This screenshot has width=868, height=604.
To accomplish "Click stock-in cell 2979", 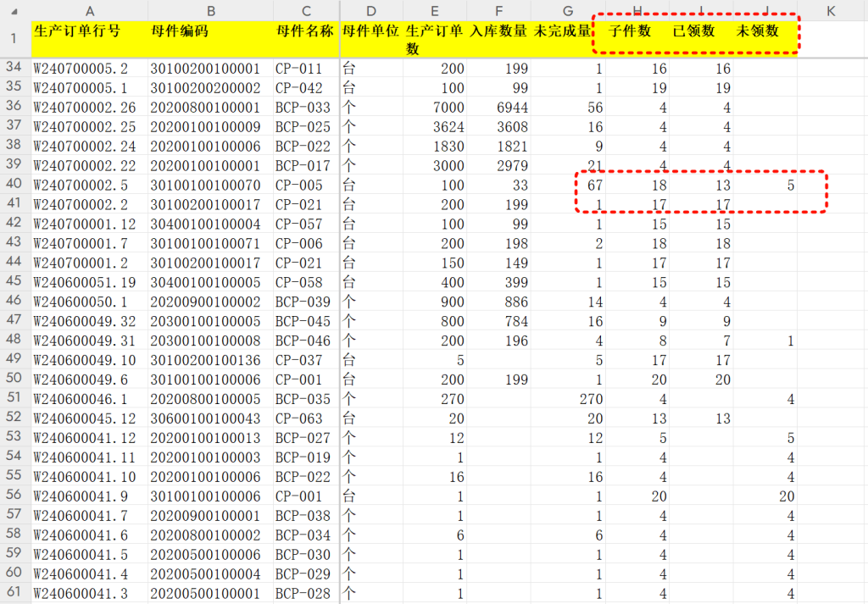I will (498, 165).
